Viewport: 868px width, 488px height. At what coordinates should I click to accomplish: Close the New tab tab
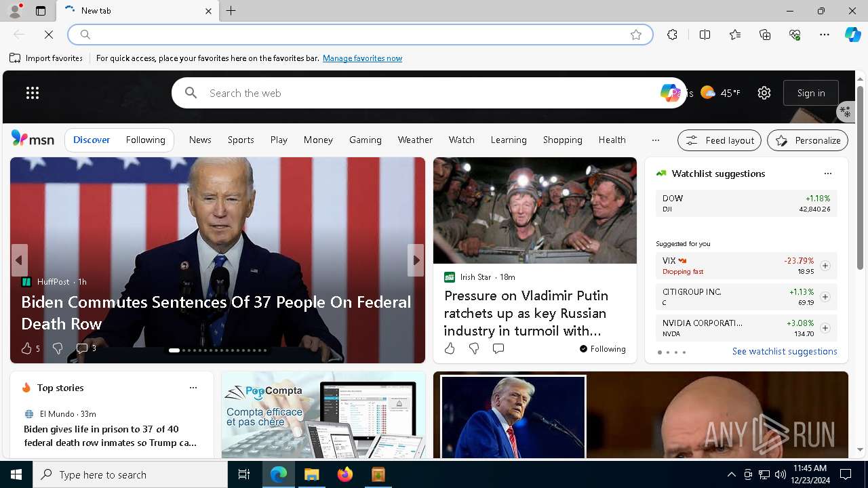208,11
